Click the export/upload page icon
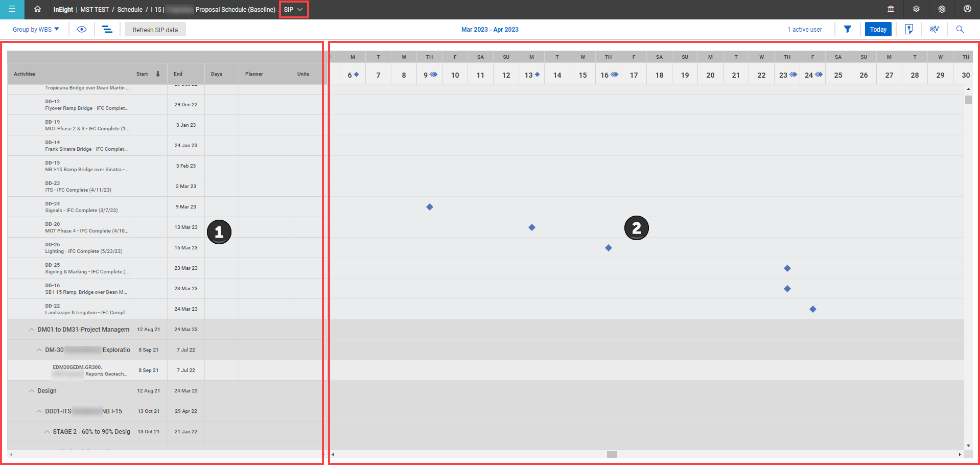 tap(909, 29)
